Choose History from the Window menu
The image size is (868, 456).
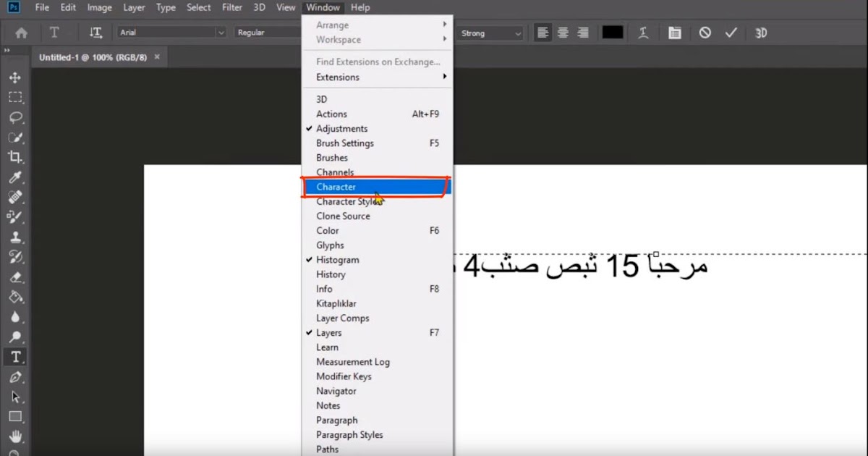coord(378,274)
